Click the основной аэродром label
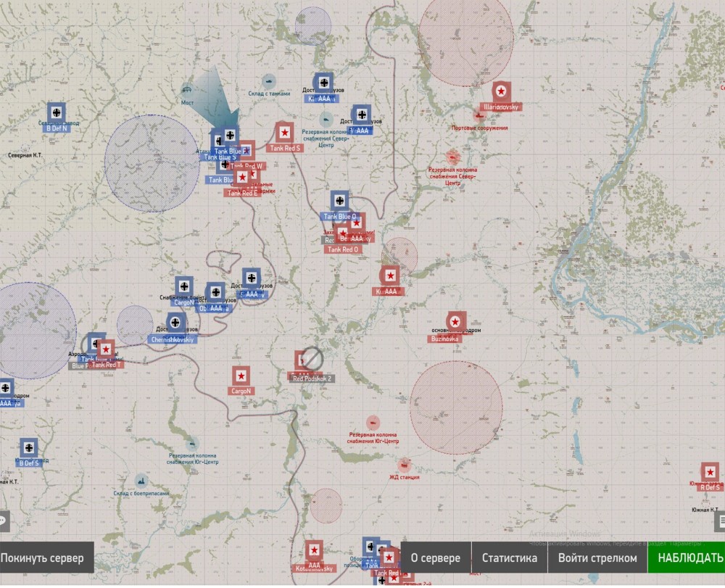The width and height of the screenshot is (725, 588). tap(456, 330)
